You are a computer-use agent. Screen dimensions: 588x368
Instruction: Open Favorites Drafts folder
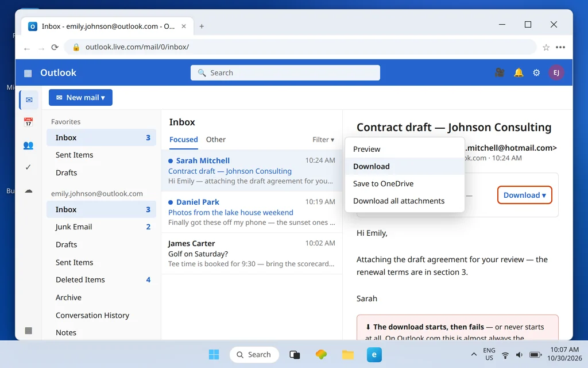101,172
